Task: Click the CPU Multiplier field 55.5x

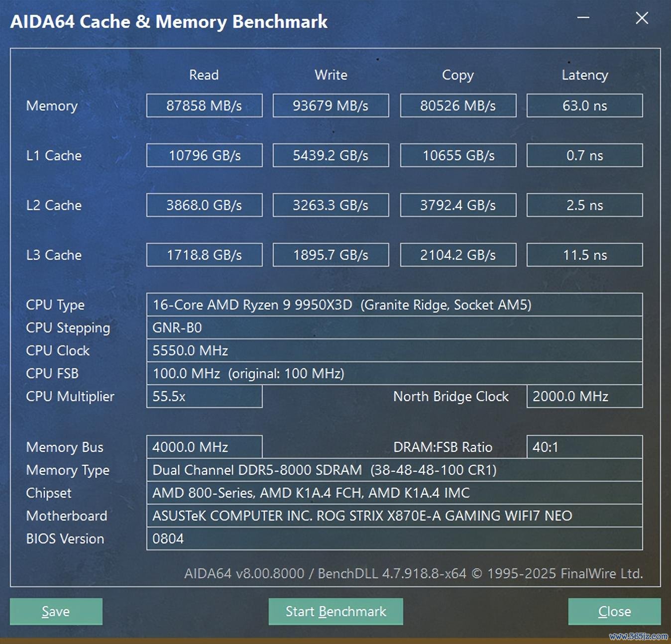Action: tap(204, 396)
